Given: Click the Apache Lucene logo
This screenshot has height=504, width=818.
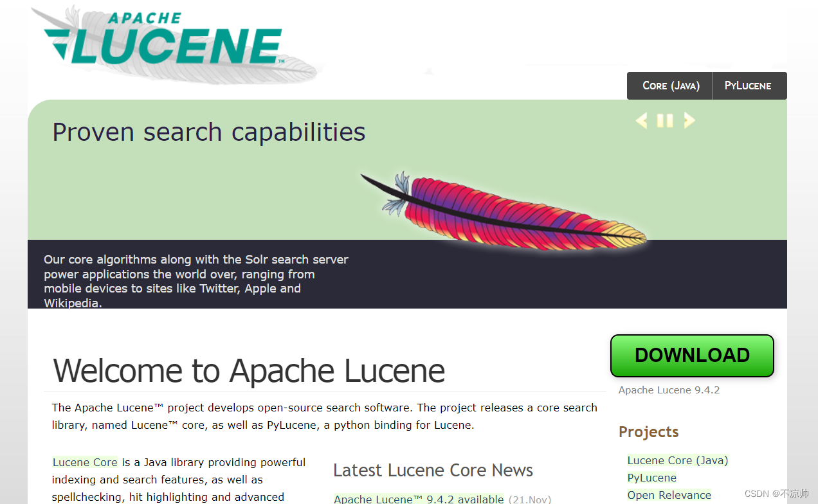Looking at the screenshot, I should (x=174, y=44).
